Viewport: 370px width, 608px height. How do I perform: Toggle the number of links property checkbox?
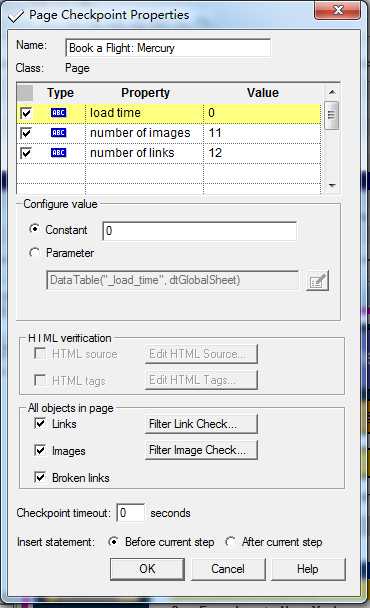tap(26, 153)
